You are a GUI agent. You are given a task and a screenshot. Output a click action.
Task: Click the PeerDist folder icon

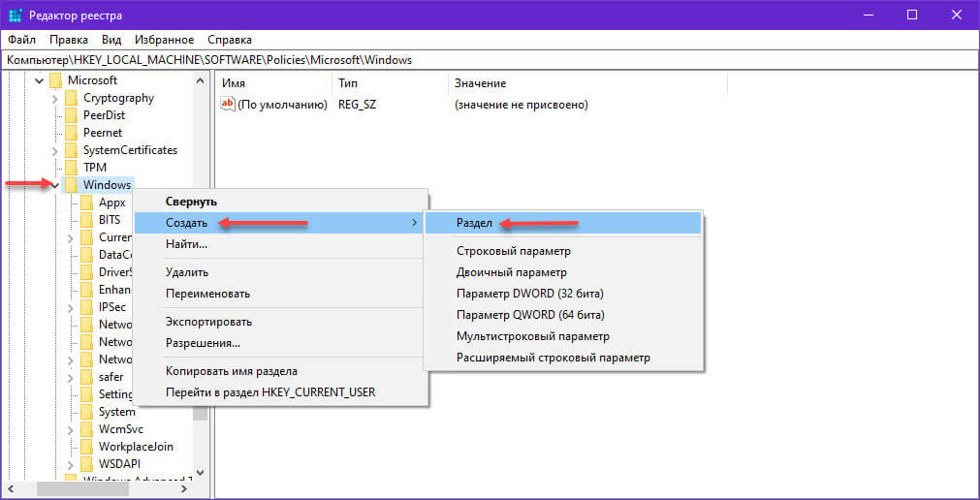tap(72, 115)
